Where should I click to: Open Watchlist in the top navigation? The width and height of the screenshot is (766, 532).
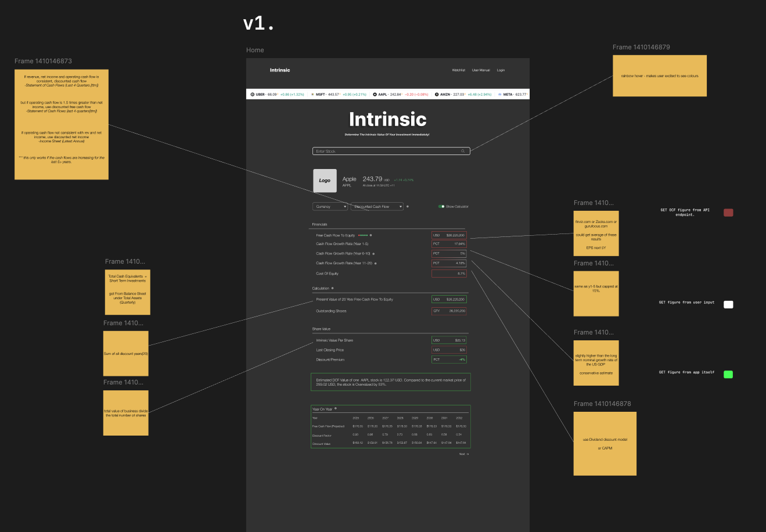coord(458,70)
